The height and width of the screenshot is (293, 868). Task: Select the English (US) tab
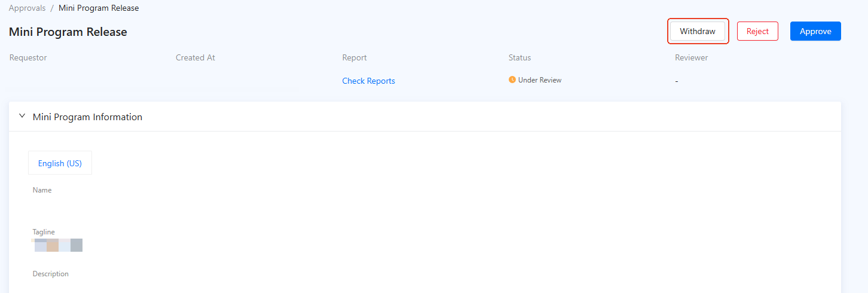point(60,163)
